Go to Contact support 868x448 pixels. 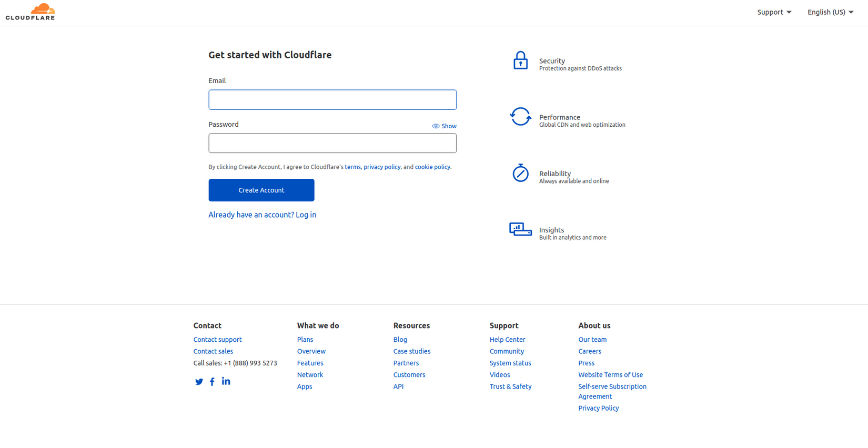click(x=217, y=340)
